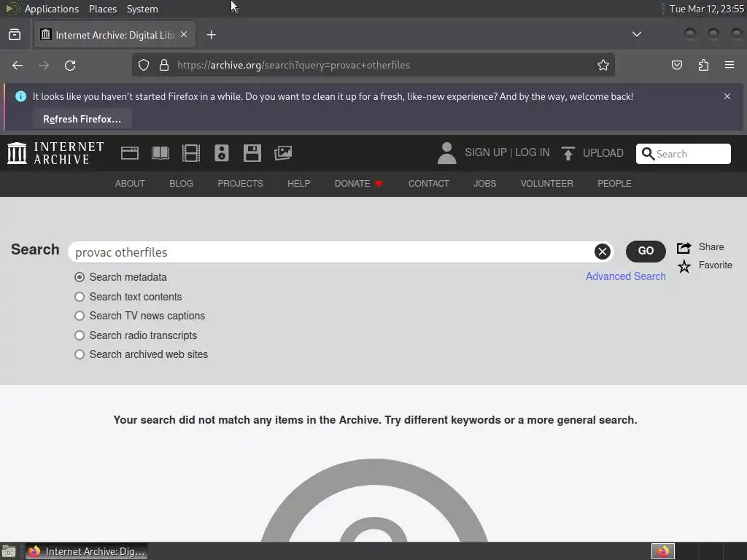The image size is (747, 560).
Task: Click the Favorite text link
Action: (x=715, y=265)
